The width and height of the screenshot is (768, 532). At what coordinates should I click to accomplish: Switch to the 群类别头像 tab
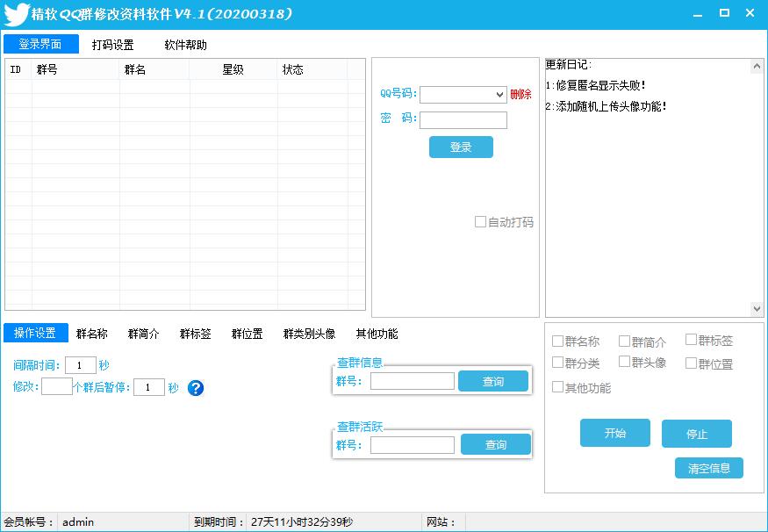pos(309,334)
